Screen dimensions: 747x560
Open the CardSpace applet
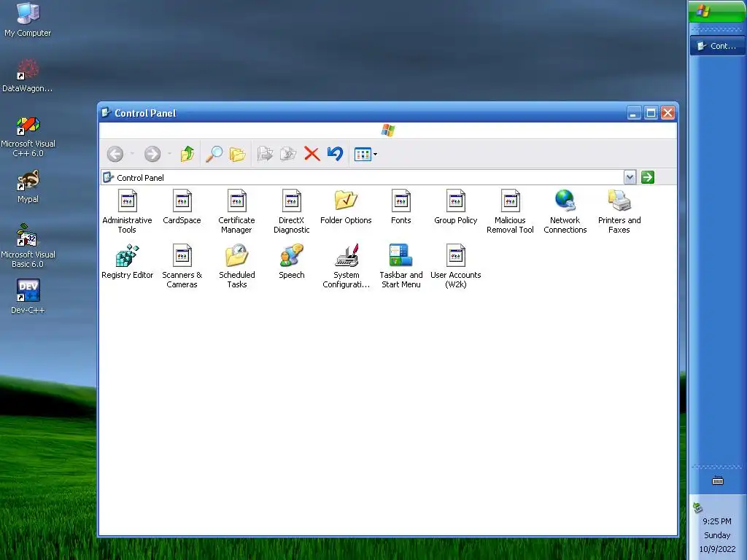point(182,207)
